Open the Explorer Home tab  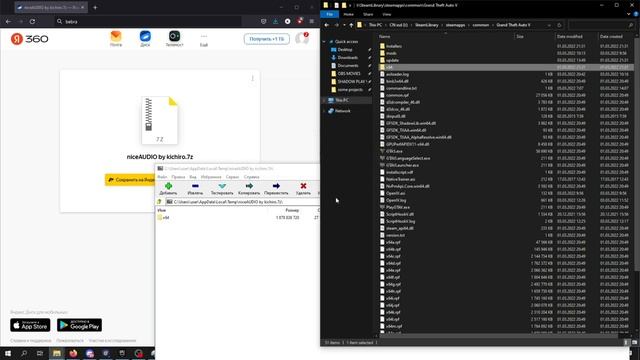349,14
